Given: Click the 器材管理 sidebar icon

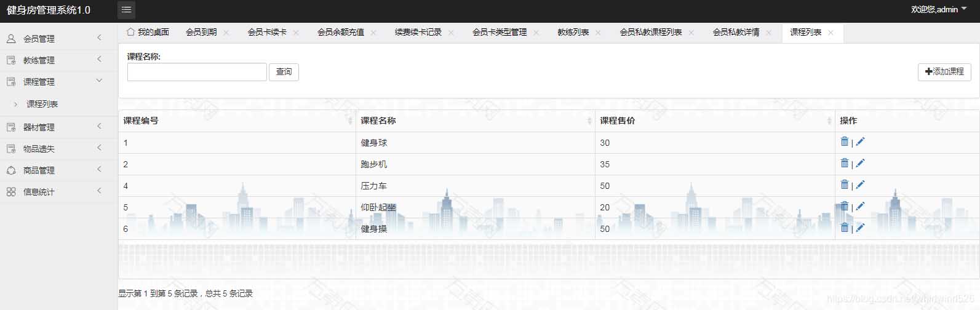Looking at the screenshot, I should tap(11, 127).
